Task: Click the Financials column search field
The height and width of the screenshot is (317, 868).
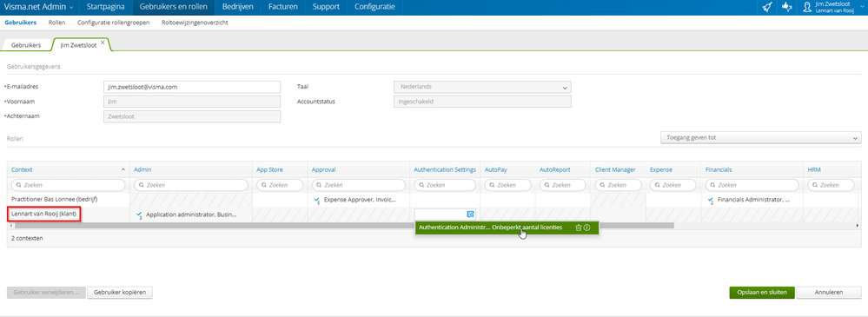Action: point(752,185)
